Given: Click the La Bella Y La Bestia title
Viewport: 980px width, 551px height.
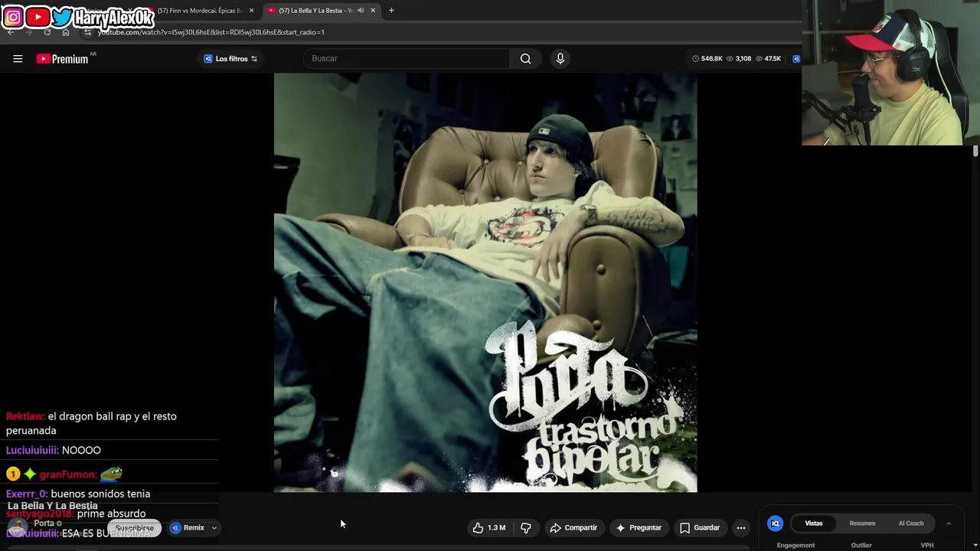Looking at the screenshot, I should click(53, 506).
